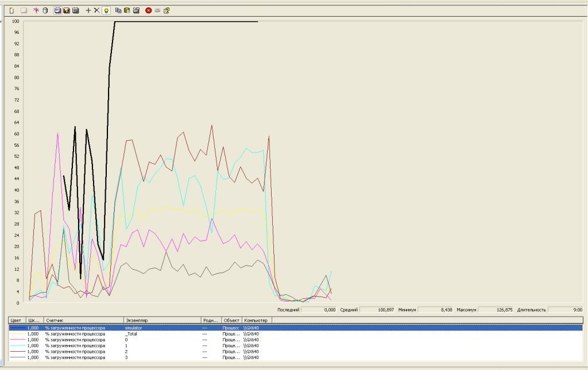Click the Средний value field 100,897

(x=377, y=310)
